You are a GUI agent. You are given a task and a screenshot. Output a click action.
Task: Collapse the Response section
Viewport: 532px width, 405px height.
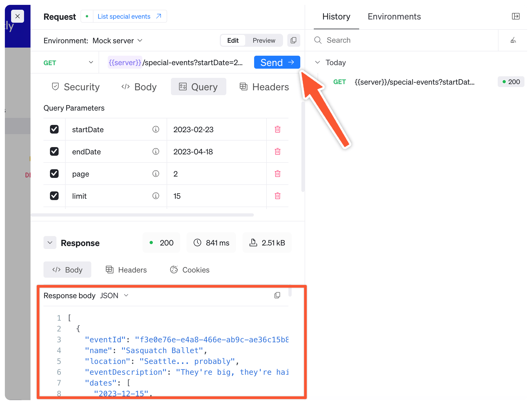[50, 243]
